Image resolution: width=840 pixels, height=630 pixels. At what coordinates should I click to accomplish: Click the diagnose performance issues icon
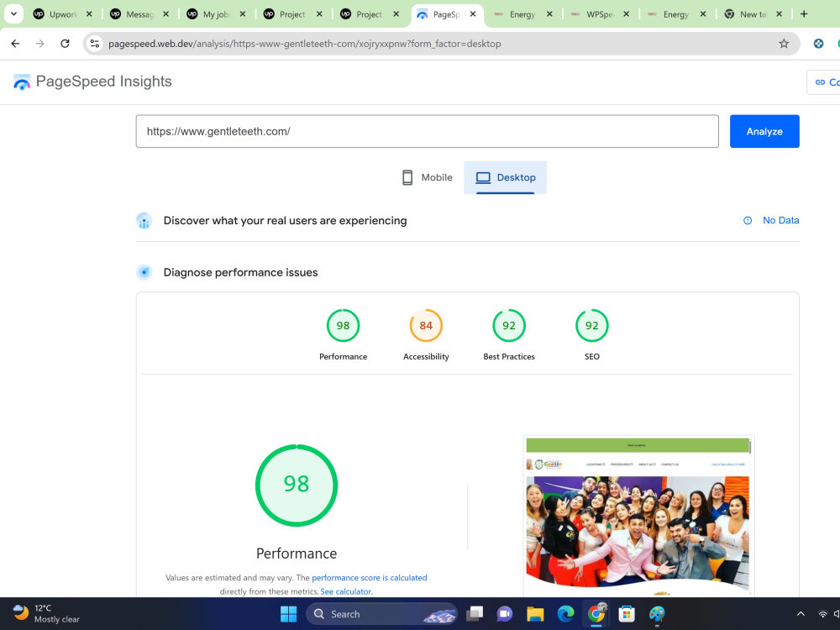pyautogui.click(x=144, y=272)
